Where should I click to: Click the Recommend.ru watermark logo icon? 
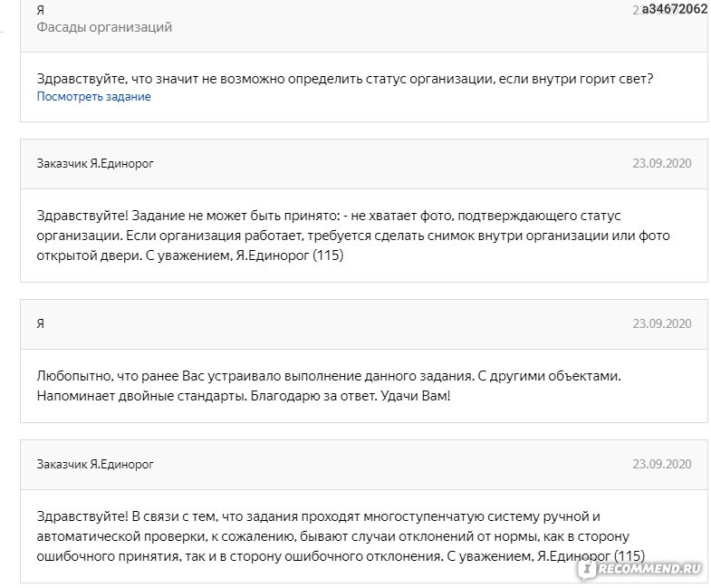click(587, 569)
